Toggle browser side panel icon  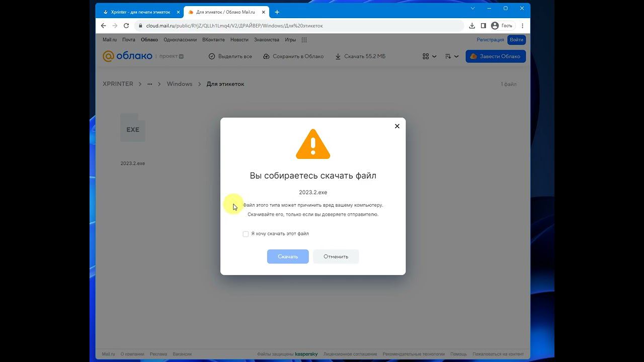pos(483,26)
